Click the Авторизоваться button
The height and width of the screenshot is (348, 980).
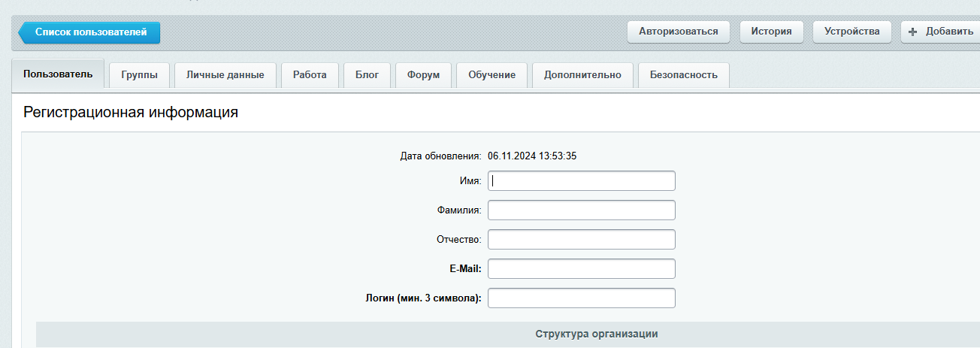point(679,32)
